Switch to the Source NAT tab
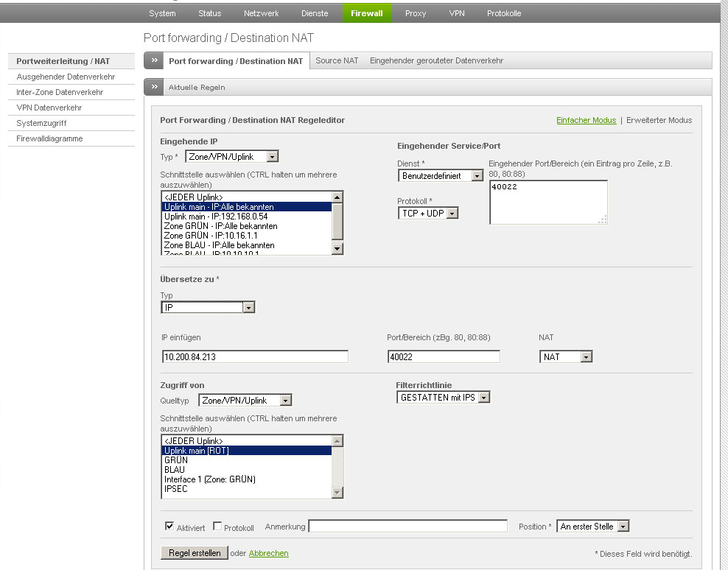 tap(337, 60)
